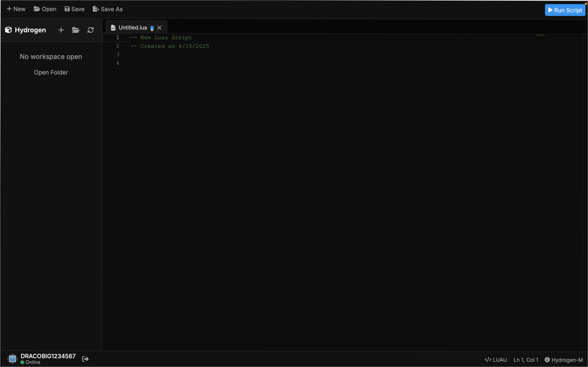Click the Ln 1, Col 1 position indicator
The width and height of the screenshot is (588, 367).
526,360
